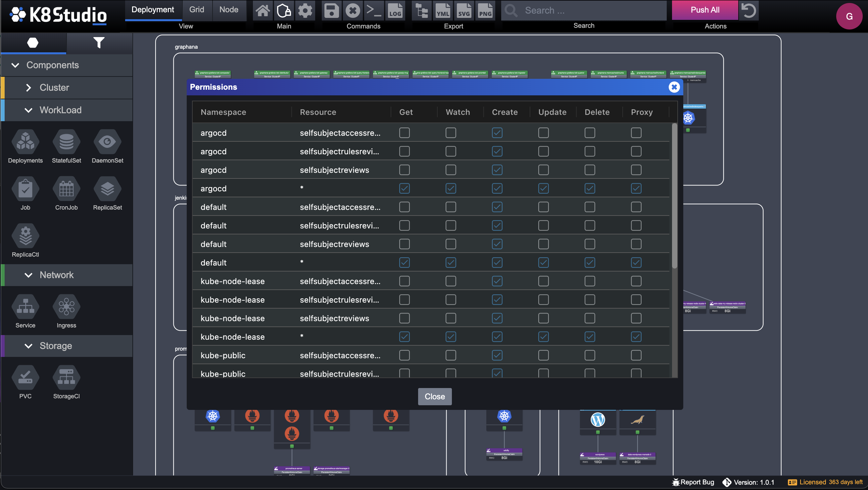
Task: Toggle Update for kube-public selfsubjectaccessre row
Action: [x=544, y=355]
